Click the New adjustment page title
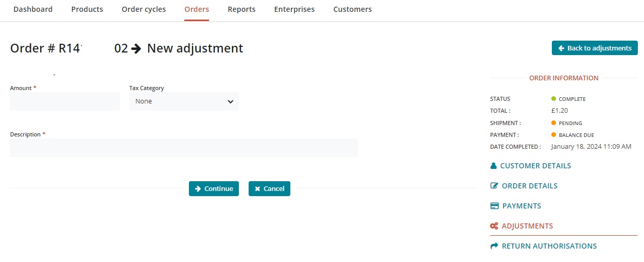This screenshot has height=262, width=644. (195, 48)
